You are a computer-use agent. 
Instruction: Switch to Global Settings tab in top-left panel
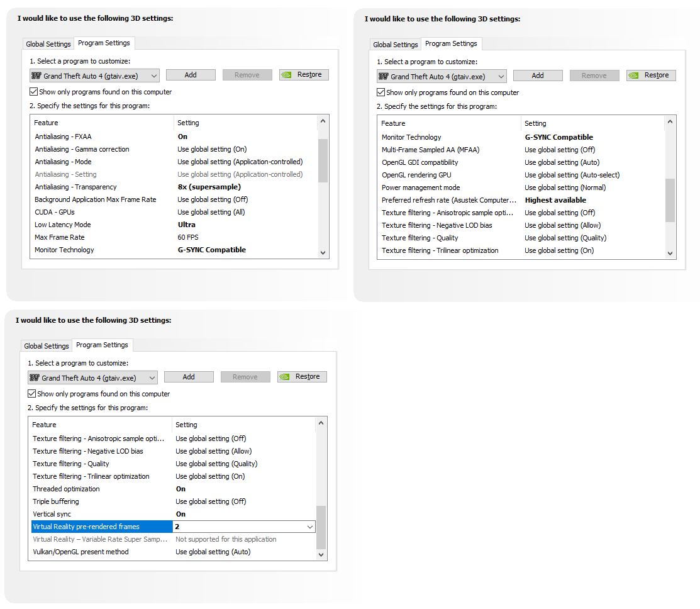tap(48, 44)
